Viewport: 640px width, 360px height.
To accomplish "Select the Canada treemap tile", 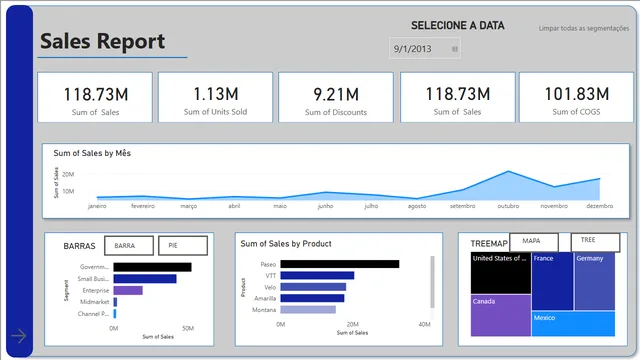I will [x=501, y=316].
